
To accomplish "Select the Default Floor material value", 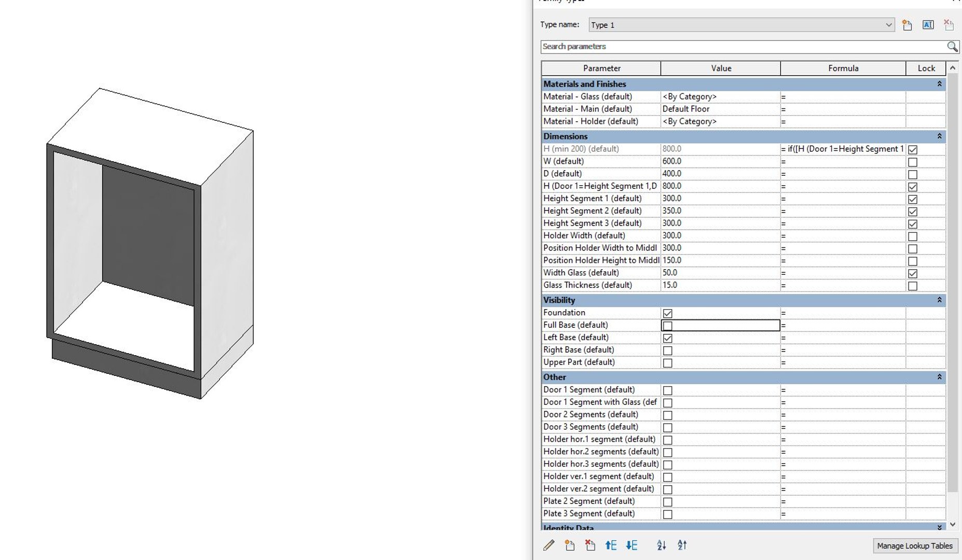I will 720,109.
